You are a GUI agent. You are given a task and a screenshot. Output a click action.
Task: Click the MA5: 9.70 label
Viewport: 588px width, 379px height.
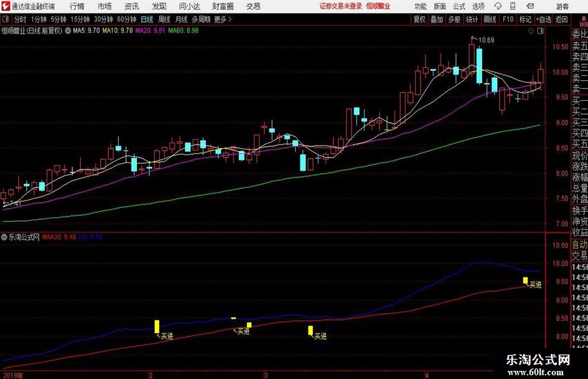[x=86, y=30]
